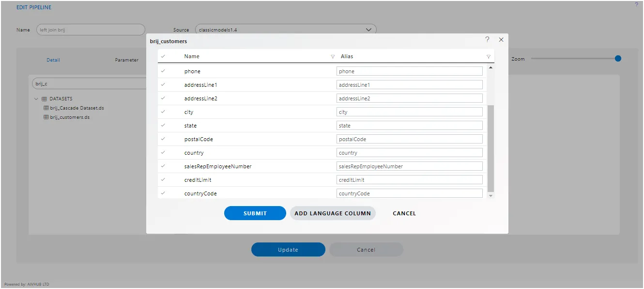Open Name column filter icon
The width and height of the screenshot is (644, 289).
coord(333,57)
